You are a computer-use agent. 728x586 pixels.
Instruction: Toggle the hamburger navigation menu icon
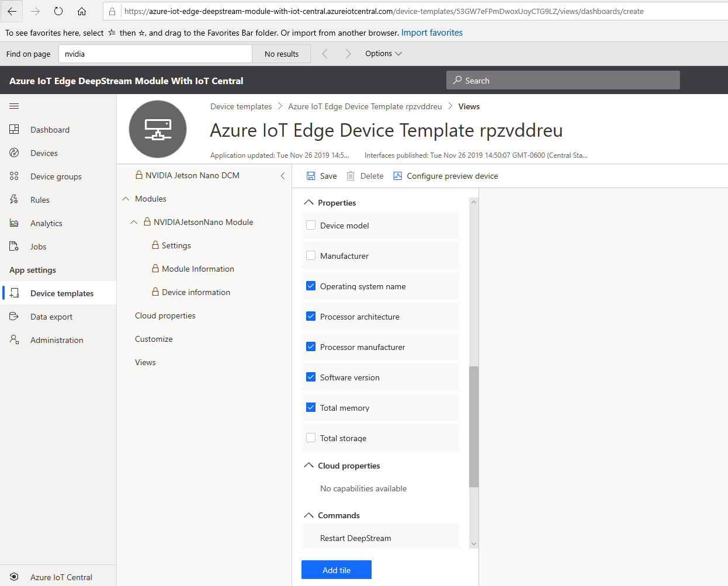[14, 106]
